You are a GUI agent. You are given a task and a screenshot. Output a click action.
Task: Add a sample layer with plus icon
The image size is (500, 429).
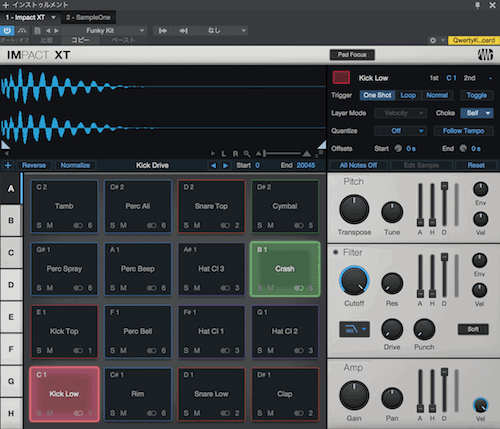pos(8,165)
